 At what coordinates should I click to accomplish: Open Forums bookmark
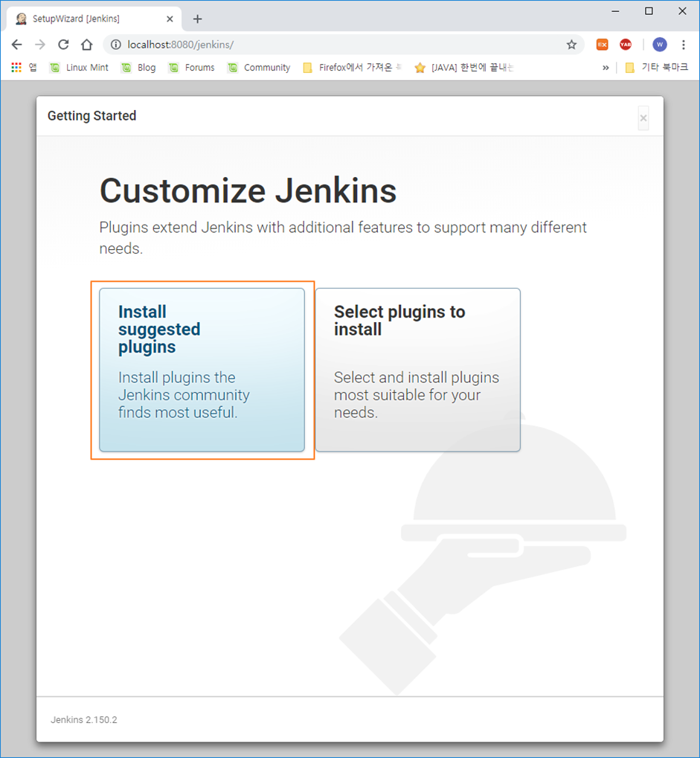[x=191, y=68]
